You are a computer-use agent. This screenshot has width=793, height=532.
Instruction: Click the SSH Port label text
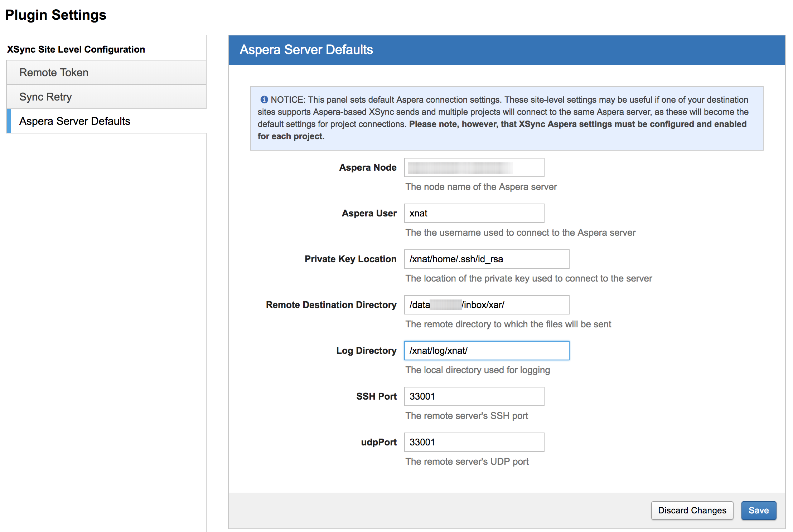[x=376, y=396]
